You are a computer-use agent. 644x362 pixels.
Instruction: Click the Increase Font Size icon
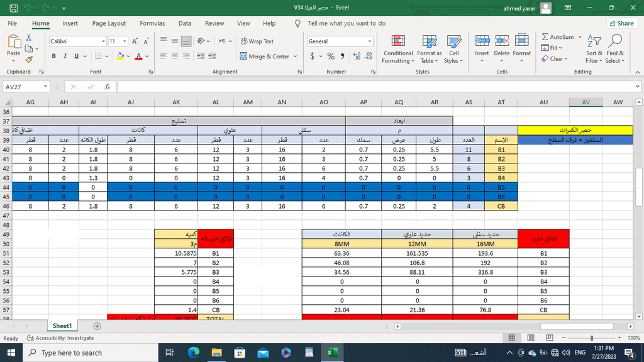click(x=135, y=41)
